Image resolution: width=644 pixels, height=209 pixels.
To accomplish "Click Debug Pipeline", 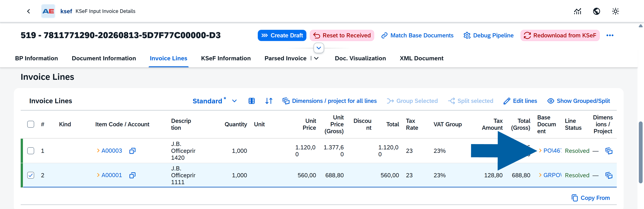I will 488,35.
